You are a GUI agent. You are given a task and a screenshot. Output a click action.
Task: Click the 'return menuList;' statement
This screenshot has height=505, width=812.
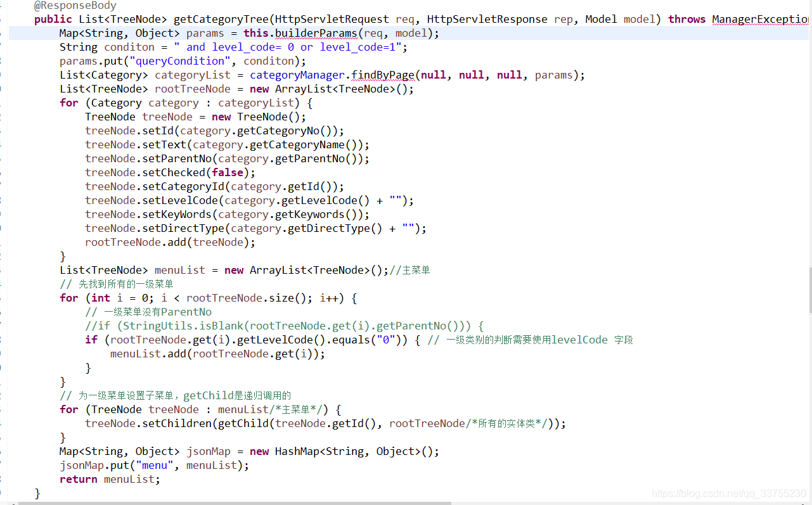[x=110, y=479]
